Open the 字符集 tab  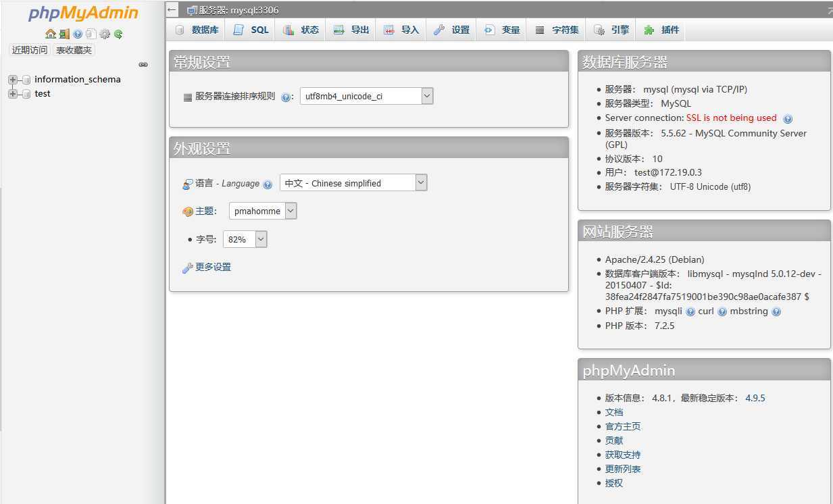click(557, 30)
